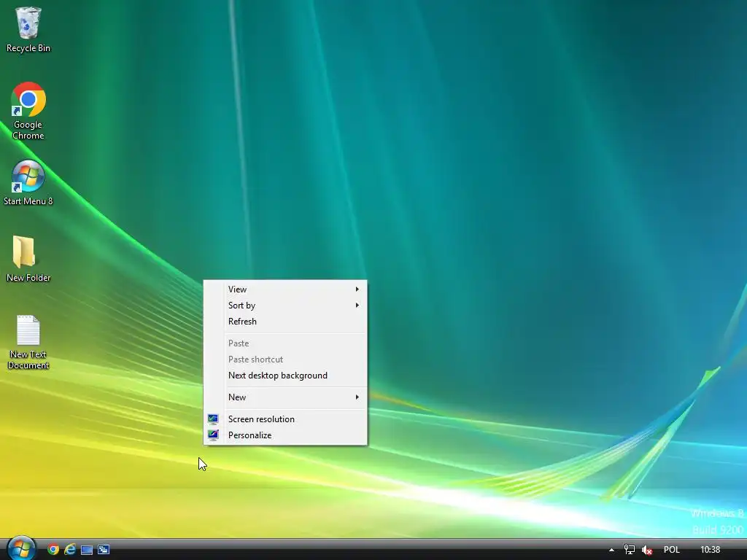Screen dimensions: 747x560
Task: Open the 10:38 clock in the tray
Action: coord(711,550)
